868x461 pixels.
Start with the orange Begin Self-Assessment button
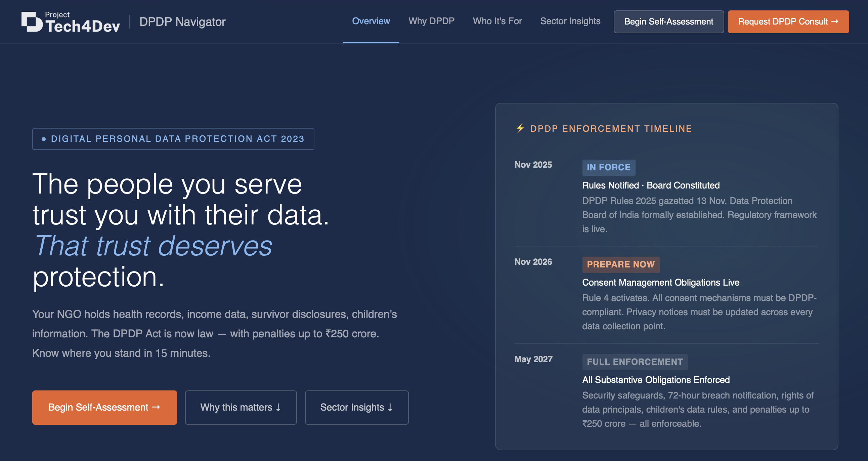(x=104, y=408)
